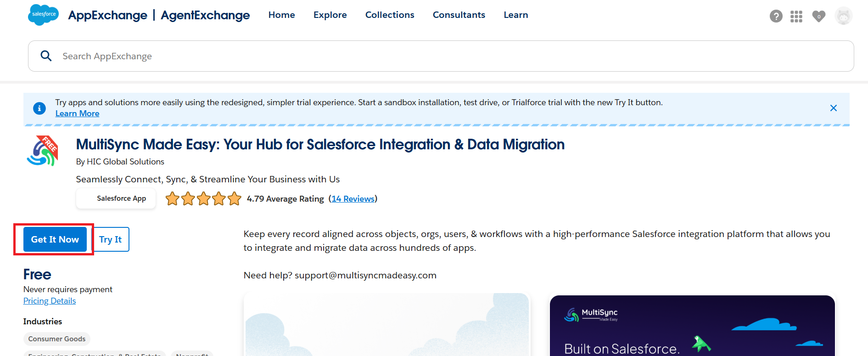
Task: Click Seamlessly Connect, Sync tagline text
Action: (208, 179)
